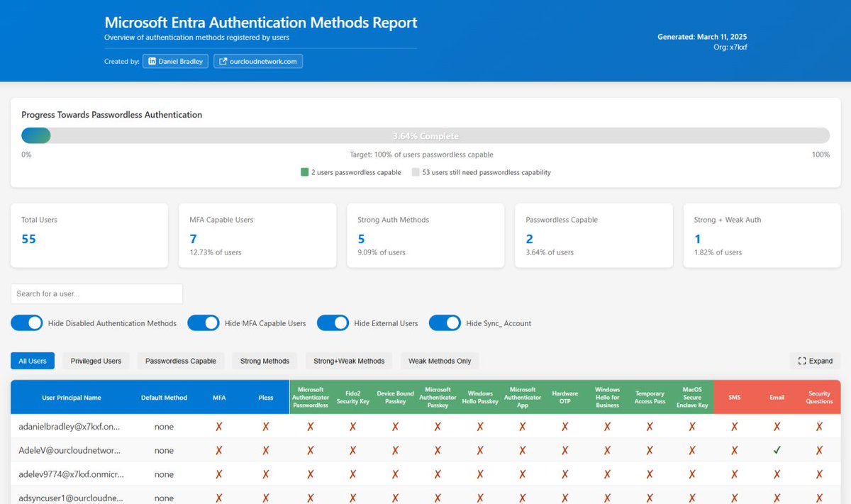Toggle Hide Disabled Authentication Methods switch
The height and width of the screenshot is (504, 851).
pos(27,323)
